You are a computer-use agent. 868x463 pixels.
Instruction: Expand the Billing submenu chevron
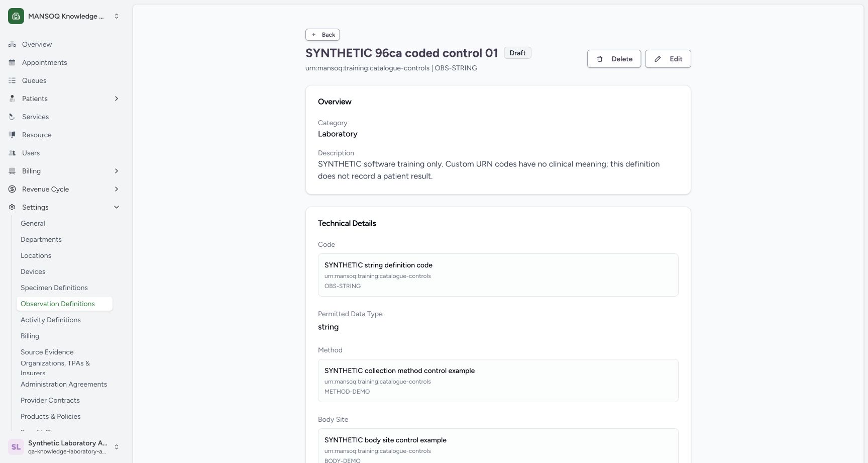[x=117, y=171]
